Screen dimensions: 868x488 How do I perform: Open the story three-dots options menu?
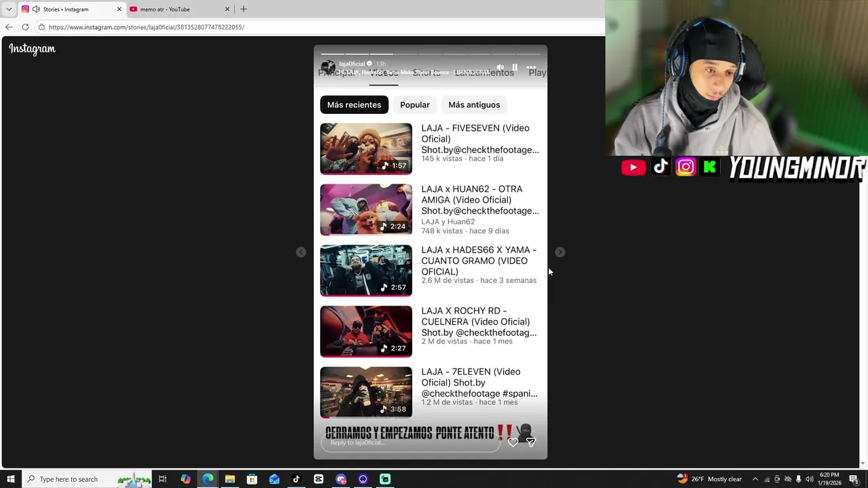pyautogui.click(x=531, y=68)
